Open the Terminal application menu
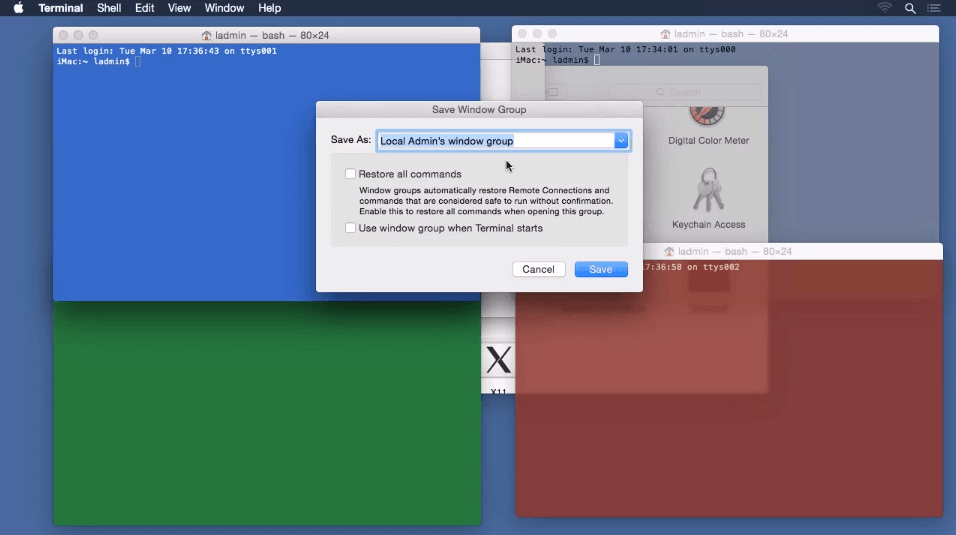Image resolution: width=956 pixels, height=535 pixels. pyautogui.click(x=60, y=8)
